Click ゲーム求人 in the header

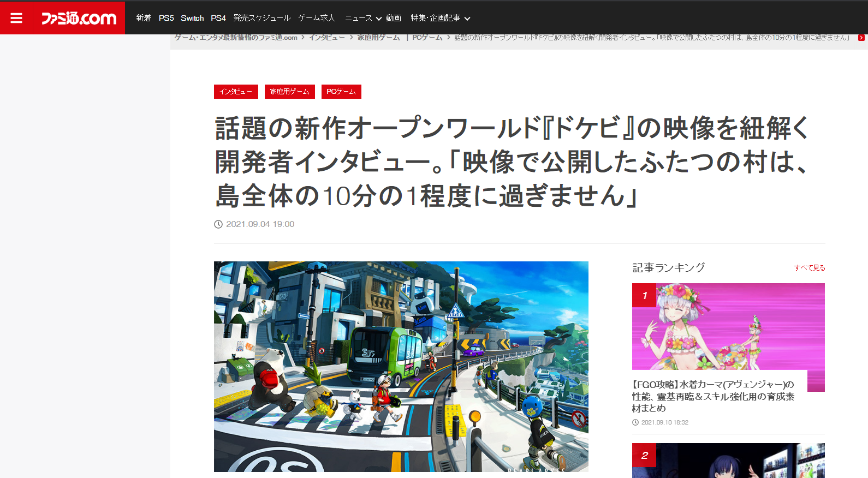pyautogui.click(x=317, y=18)
